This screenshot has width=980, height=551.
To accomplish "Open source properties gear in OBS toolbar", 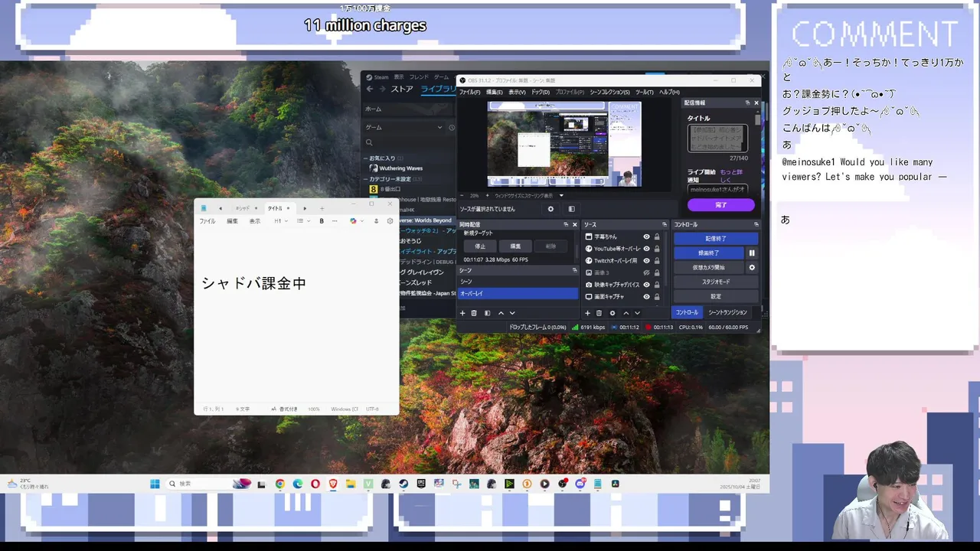I will [550, 209].
